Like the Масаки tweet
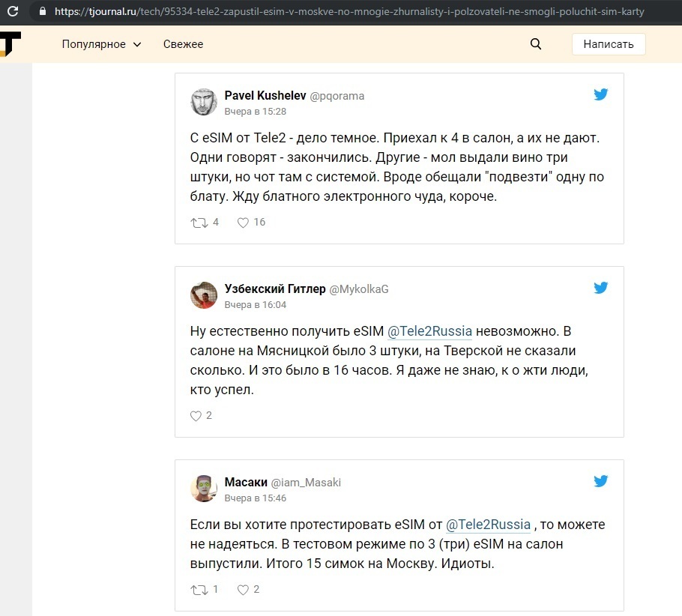The width and height of the screenshot is (682, 616). pyautogui.click(x=243, y=590)
